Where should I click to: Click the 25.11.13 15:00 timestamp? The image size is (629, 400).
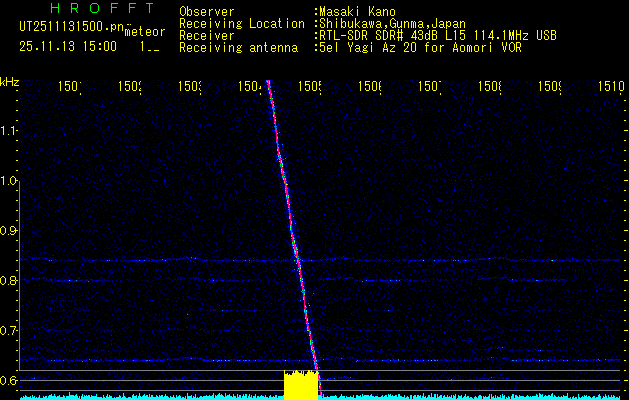coord(67,46)
